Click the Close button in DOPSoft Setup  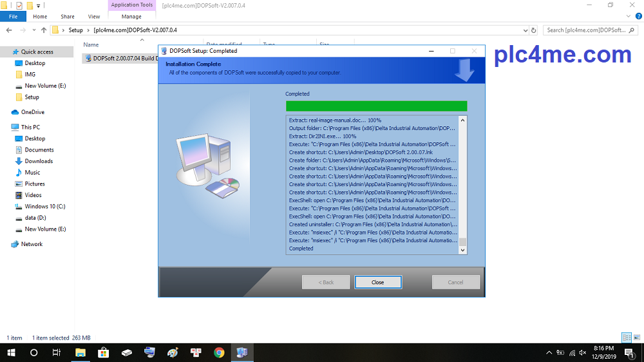coord(378,282)
